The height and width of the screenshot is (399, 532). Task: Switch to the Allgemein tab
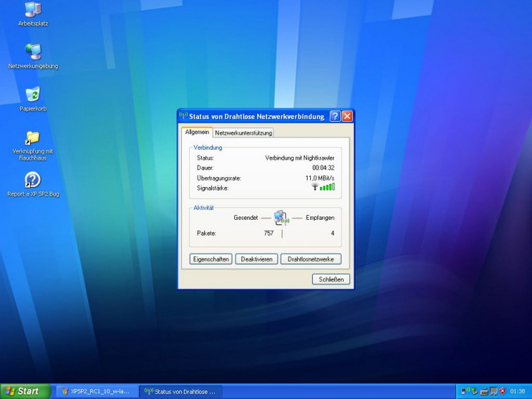tap(197, 132)
